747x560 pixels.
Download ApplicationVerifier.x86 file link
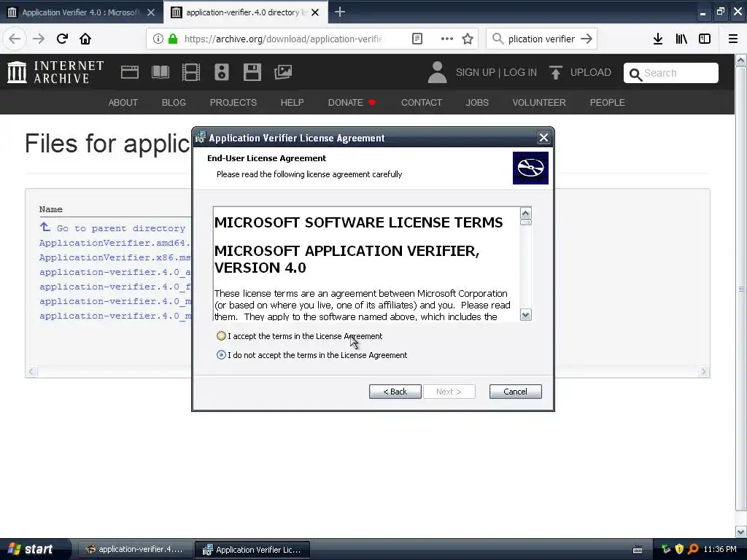tap(115, 257)
